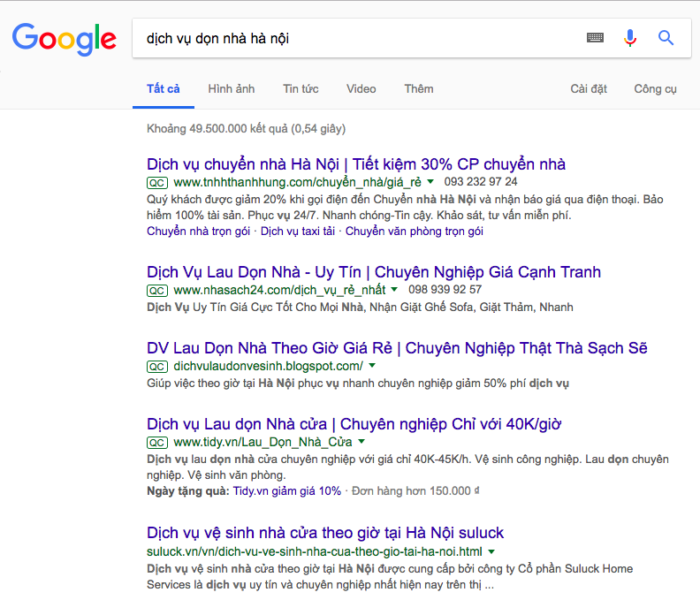Expand arrow next to dichvulaudonvesinh.blogspot.com
This screenshot has width=700, height=600.
click(372, 366)
